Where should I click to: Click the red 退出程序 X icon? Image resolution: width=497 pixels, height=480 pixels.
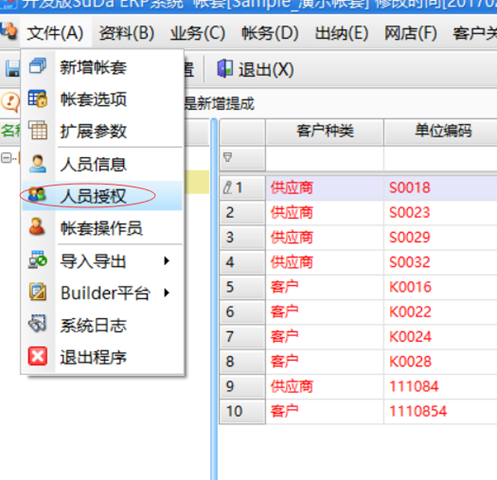(37, 356)
